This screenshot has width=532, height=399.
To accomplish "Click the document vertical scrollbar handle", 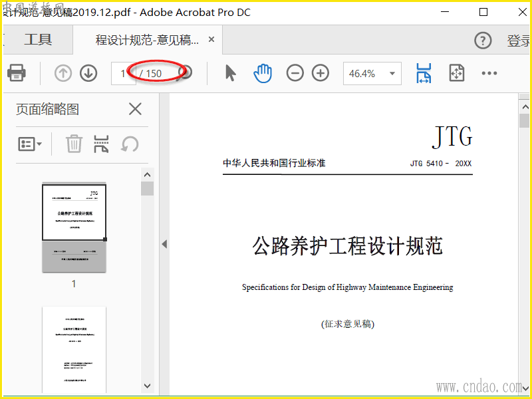I will [525, 121].
